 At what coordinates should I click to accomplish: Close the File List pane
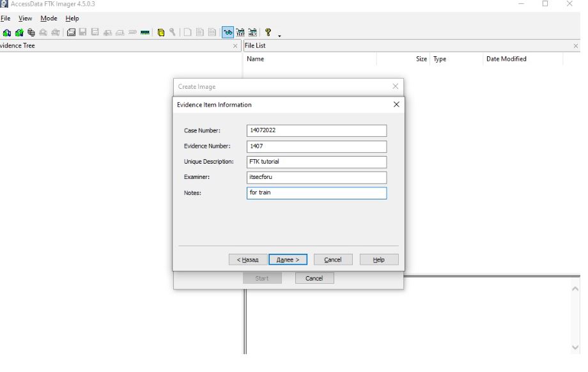(x=576, y=46)
